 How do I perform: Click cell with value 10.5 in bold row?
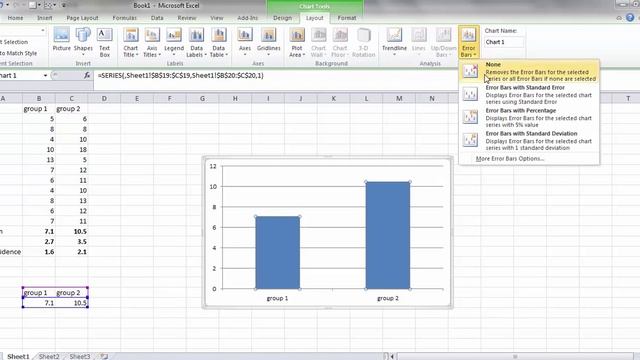pos(71,231)
